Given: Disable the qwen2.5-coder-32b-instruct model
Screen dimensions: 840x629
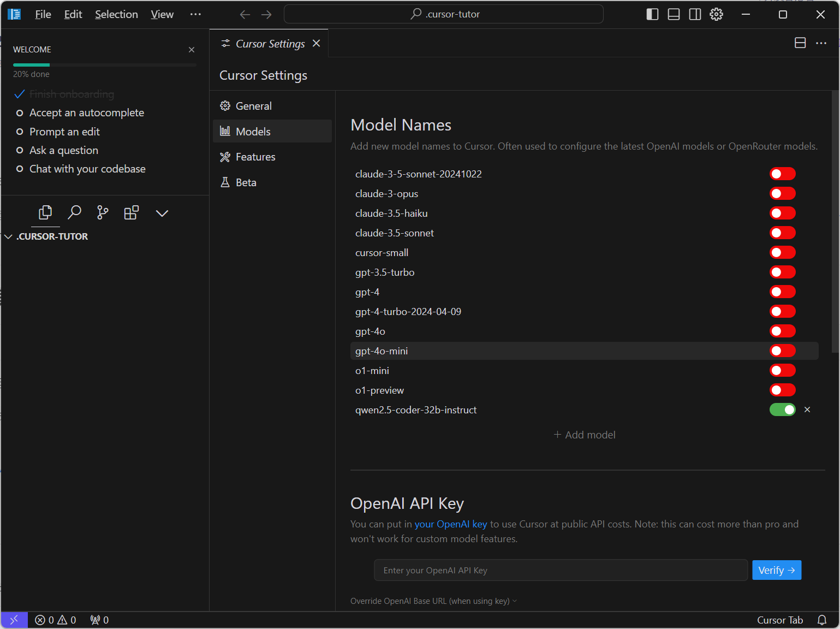Looking at the screenshot, I should point(783,410).
